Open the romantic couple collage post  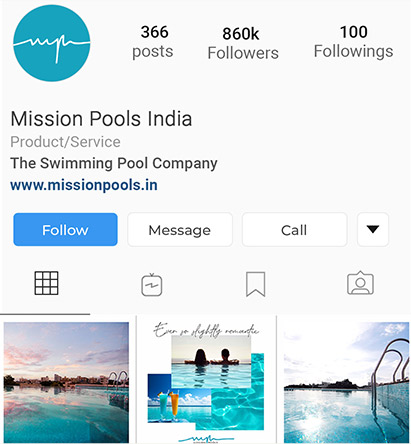tap(206, 381)
